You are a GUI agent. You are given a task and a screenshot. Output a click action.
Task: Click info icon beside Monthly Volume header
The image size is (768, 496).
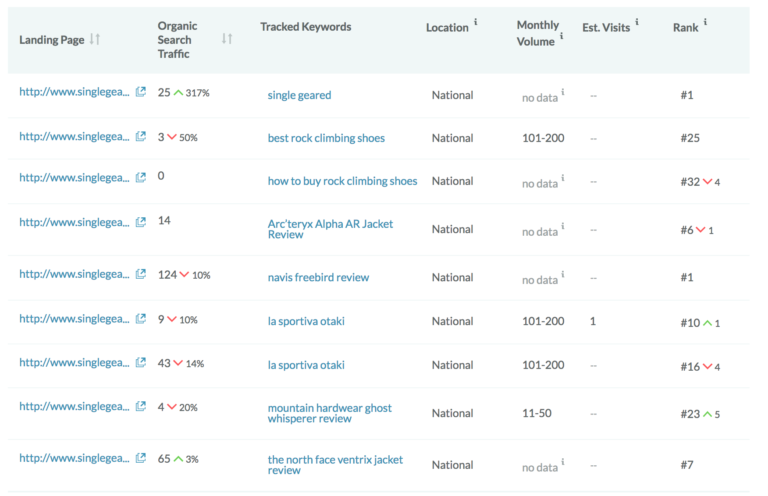point(561,36)
